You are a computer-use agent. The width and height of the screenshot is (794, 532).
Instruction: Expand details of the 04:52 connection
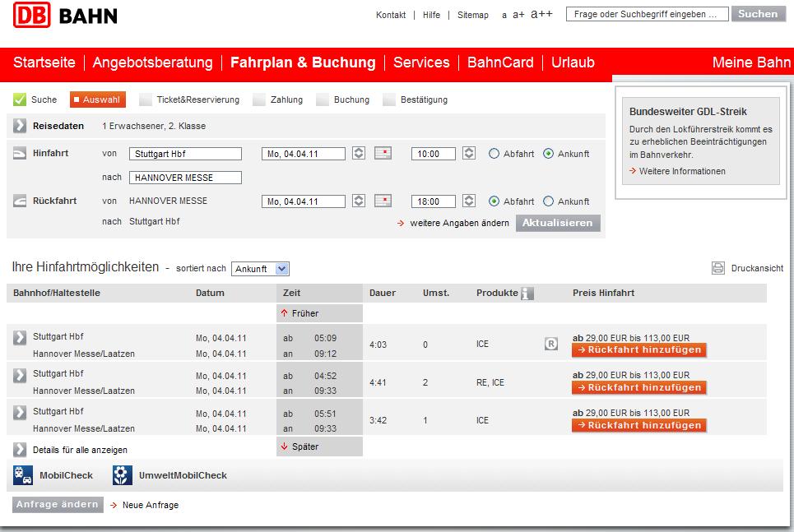(x=20, y=375)
